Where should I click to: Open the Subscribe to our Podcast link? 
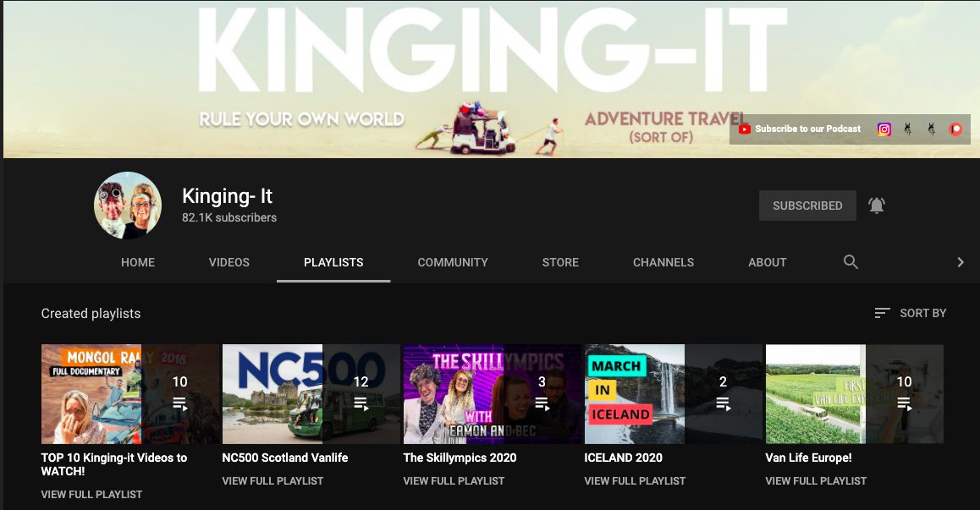[800, 129]
